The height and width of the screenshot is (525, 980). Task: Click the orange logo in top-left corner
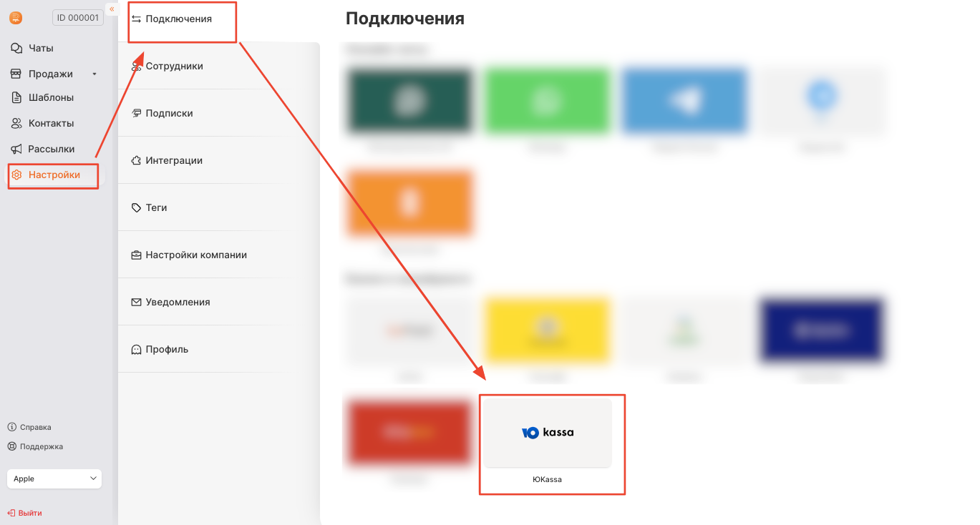click(x=16, y=18)
